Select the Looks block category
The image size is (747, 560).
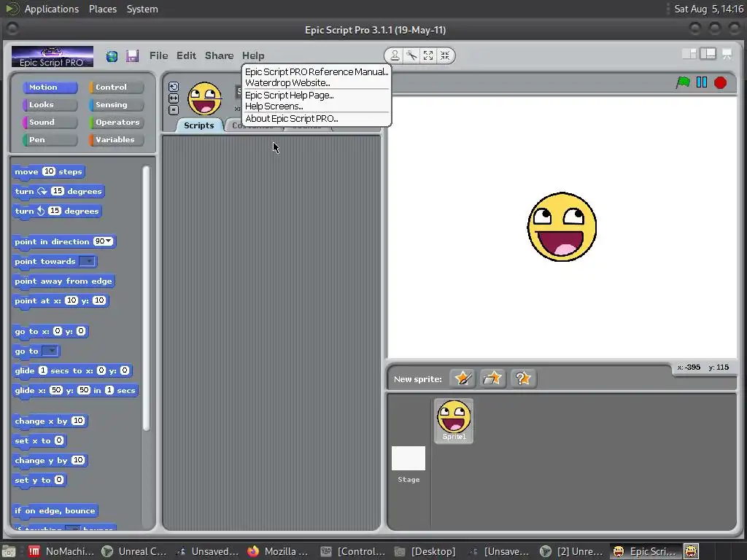(50, 105)
